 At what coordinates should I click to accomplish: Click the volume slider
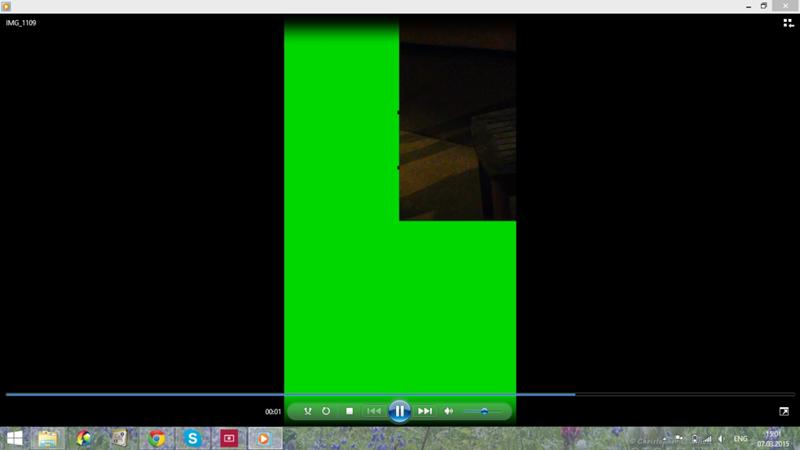click(483, 411)
